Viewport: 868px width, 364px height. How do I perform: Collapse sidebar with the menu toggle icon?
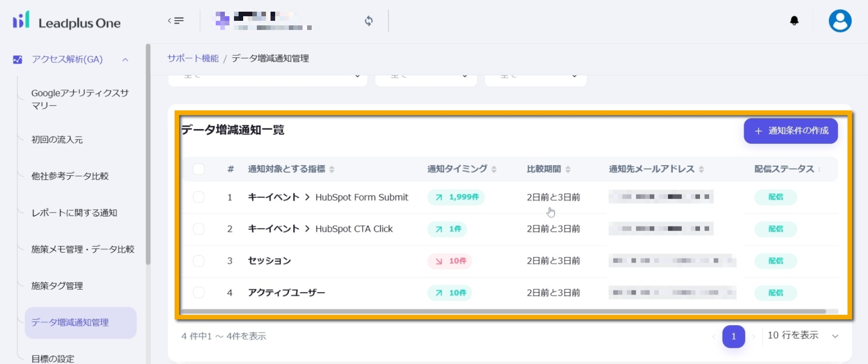pyautogui.click(x=176, y=21)
